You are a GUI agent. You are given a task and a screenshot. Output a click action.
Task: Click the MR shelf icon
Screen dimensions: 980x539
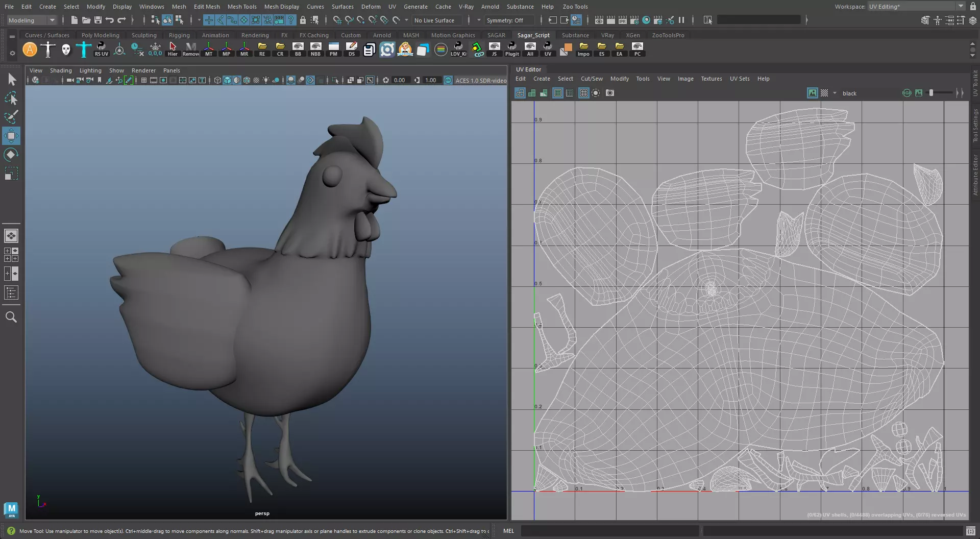pyautogui.click(x=244, y=50)
